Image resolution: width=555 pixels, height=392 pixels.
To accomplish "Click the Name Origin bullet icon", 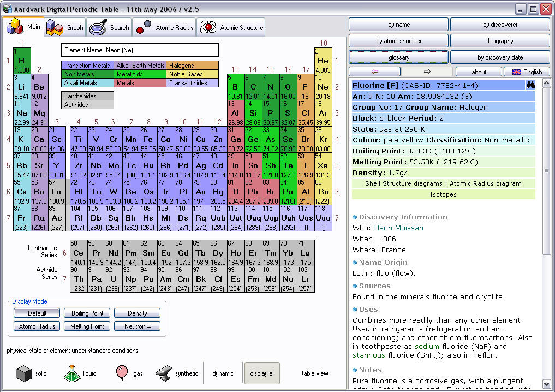I will tap(355, 263).
